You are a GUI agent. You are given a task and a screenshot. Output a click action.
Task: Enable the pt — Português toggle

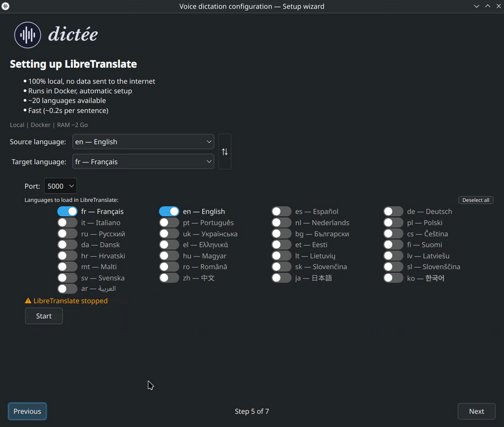169,222
